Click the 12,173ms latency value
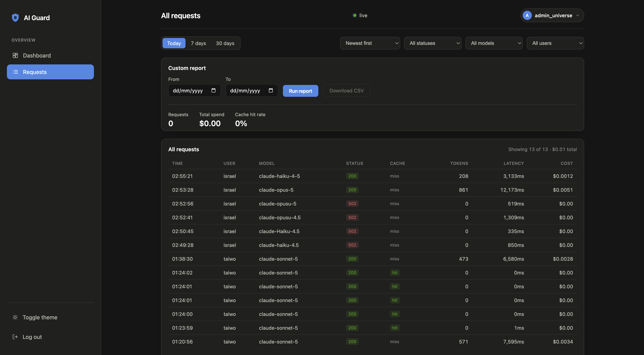Screen dimensions: 644x355 coord(512,190)
